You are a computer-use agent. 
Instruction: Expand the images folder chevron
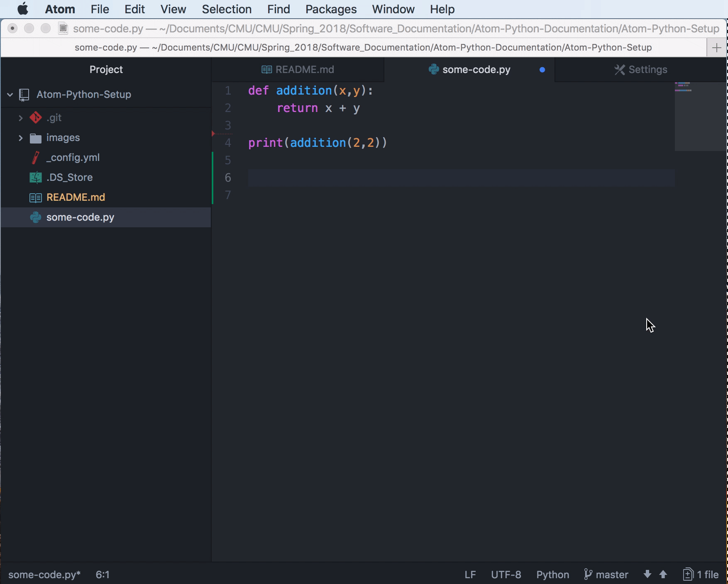pyautogui.click(x=20, y=138)
